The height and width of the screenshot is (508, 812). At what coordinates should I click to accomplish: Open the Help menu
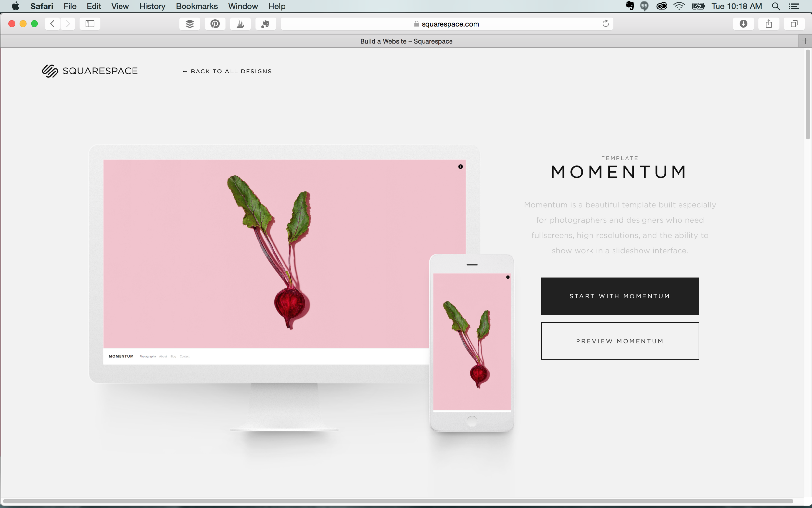277,6
